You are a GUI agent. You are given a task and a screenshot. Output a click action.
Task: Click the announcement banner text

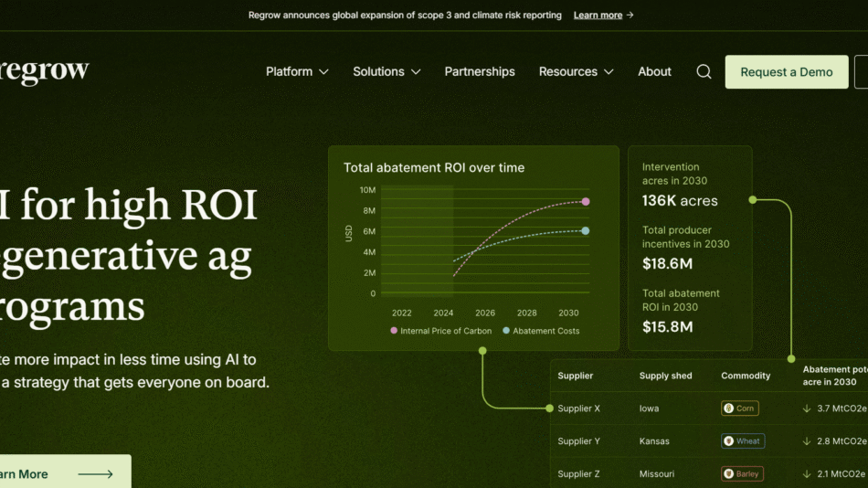click(405, 15)
